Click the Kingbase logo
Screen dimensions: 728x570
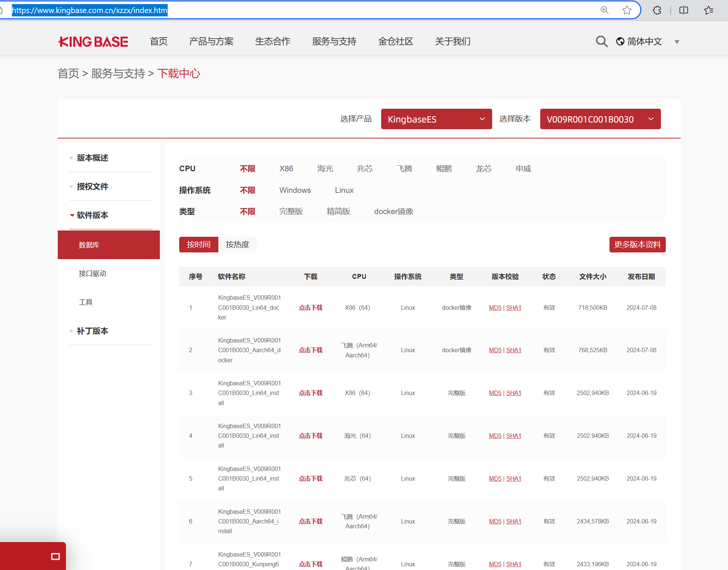click(93, 42)
